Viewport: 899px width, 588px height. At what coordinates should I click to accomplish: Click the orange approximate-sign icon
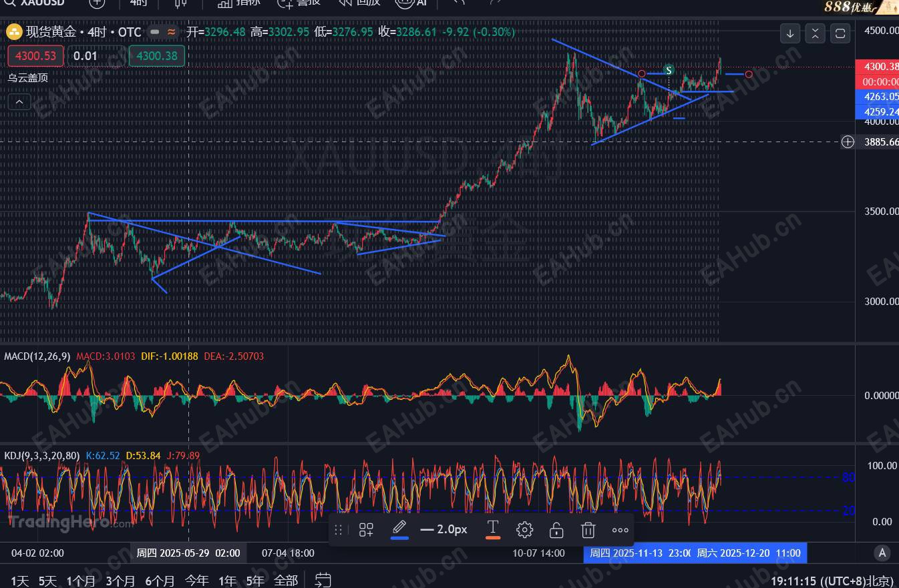click(x=172, y=31)
